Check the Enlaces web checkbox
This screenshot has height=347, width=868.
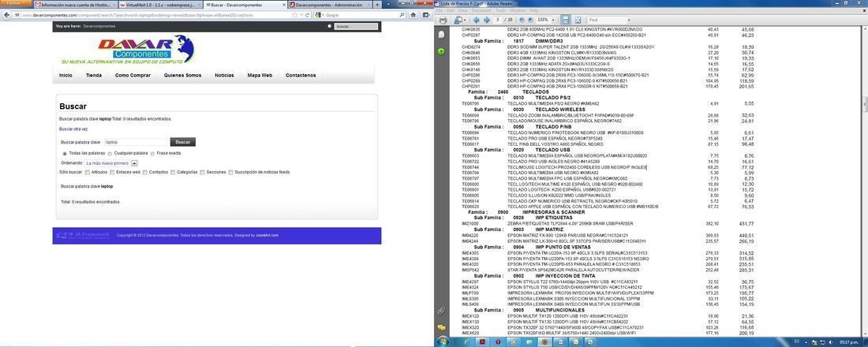point(110,172)
